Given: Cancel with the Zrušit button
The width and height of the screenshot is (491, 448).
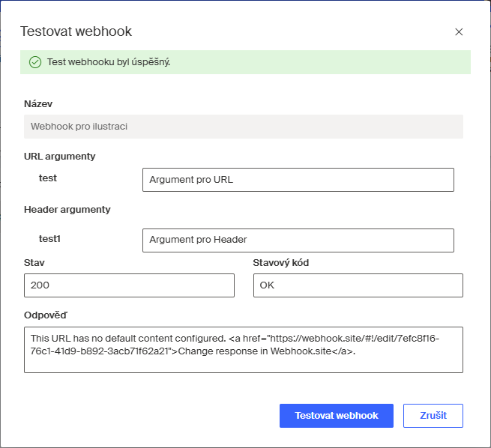Looking at the screenshot, I should [x=433, y=416].
